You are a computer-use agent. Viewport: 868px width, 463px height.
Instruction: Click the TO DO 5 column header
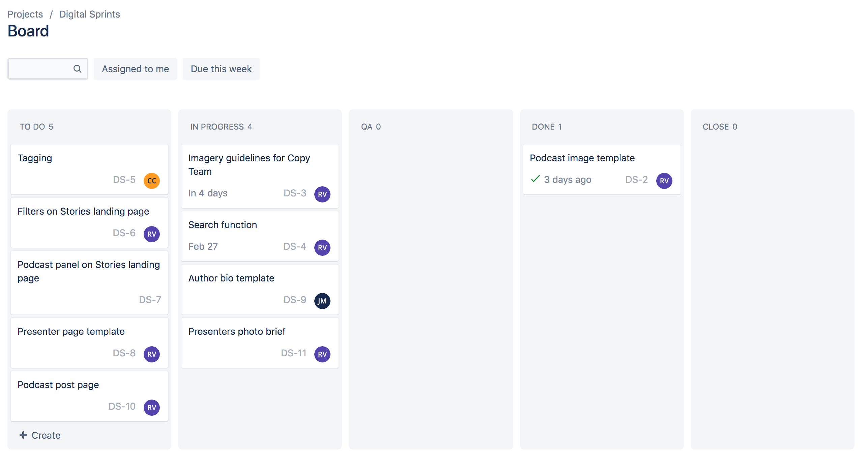(36, 126)
